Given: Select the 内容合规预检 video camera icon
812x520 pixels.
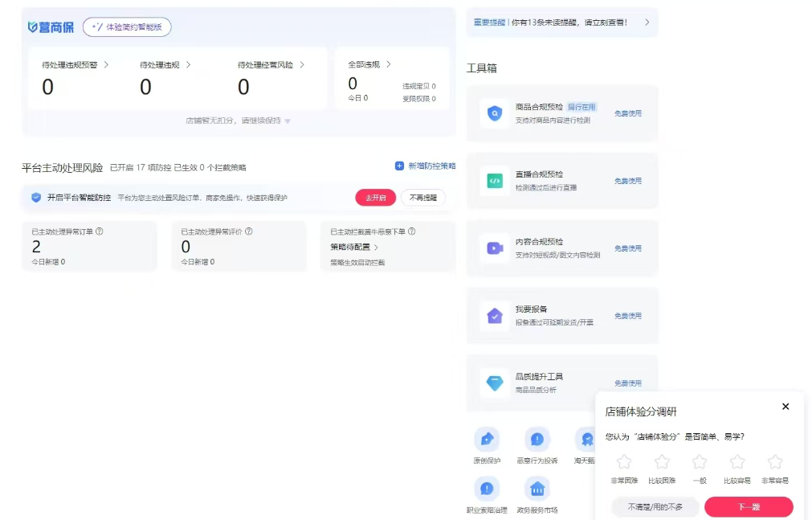Looking at the screenshot, I should (495, 248).
